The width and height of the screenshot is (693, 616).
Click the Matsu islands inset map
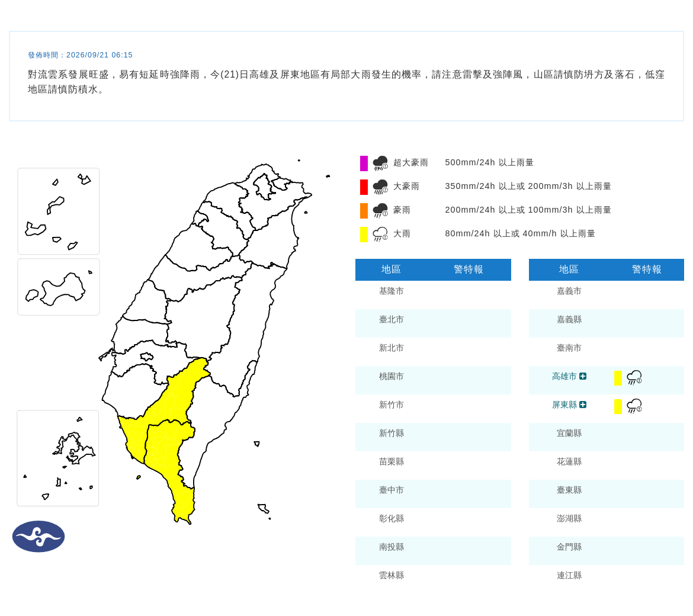tap(58, 211)
